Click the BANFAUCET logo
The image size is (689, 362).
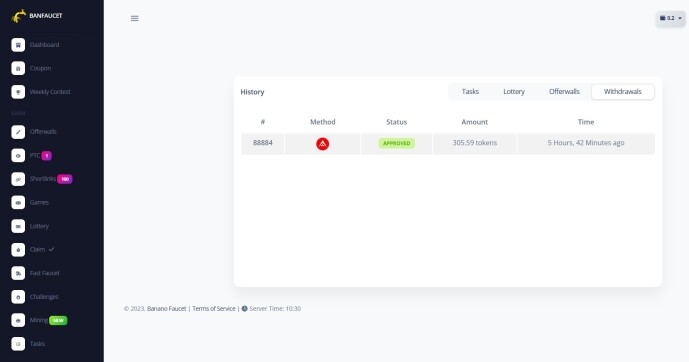pyautogui.click(x=37, y=16)
